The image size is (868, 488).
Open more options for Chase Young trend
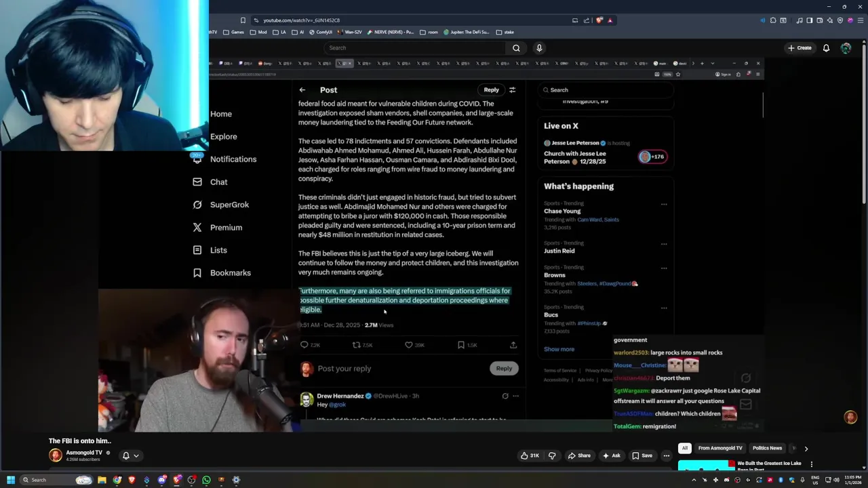pyautogui.click(x=664, y=204)
